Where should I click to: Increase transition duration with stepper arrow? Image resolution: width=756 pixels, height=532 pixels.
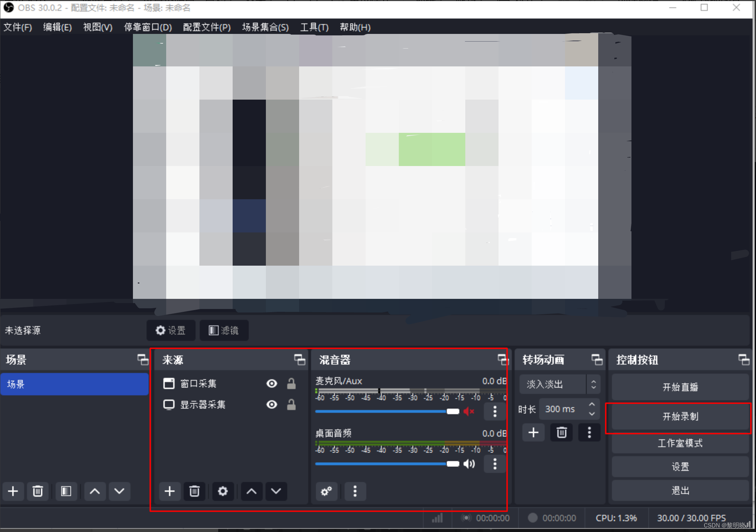(591, 405)
